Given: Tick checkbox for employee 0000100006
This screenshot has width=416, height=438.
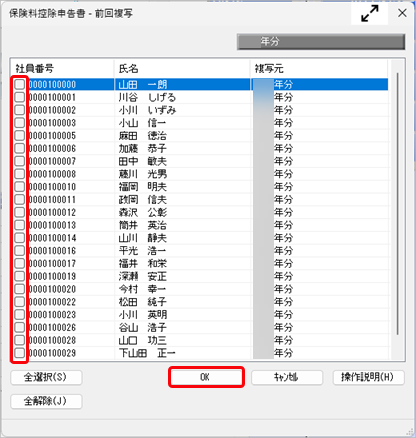Looking at the screenshot, I should 20,148.
